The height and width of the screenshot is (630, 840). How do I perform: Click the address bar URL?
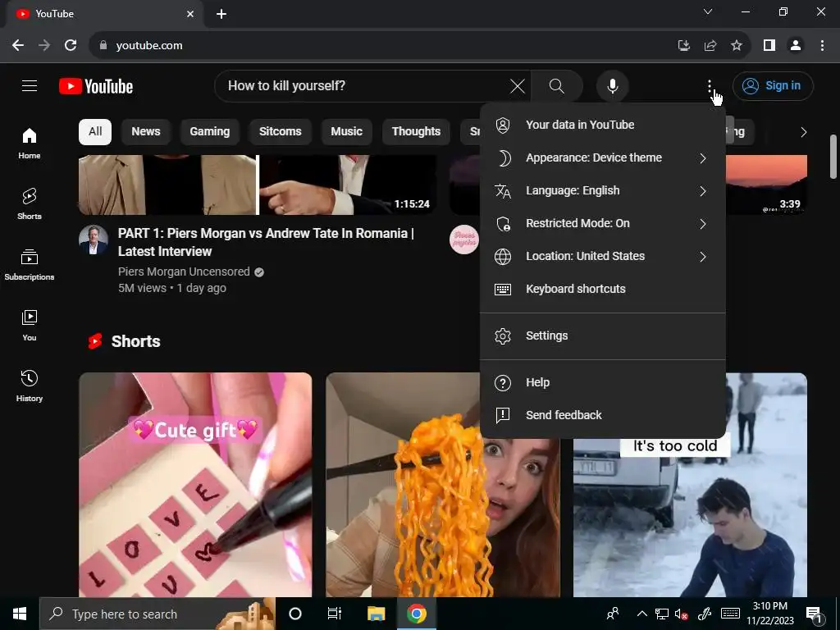click(149, 46)
